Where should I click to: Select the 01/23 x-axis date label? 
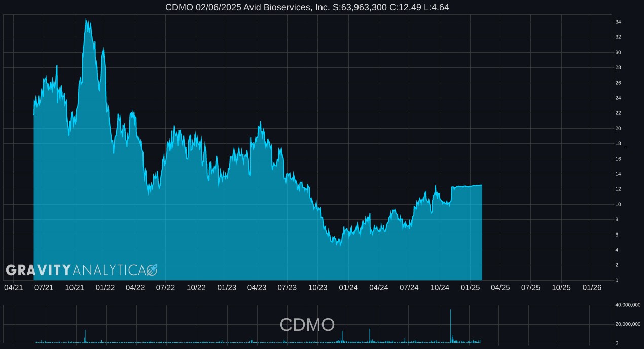(227, 287)
